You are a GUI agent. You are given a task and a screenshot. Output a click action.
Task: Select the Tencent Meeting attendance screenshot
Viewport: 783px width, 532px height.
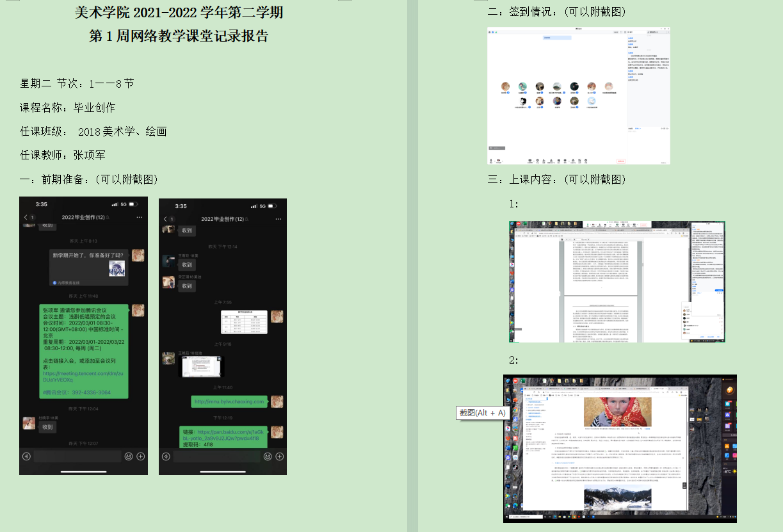click(579, 96)
